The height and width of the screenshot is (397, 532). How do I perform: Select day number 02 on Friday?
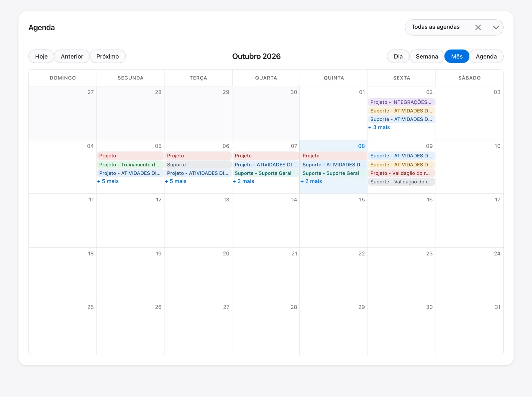(x=429, y=92)
